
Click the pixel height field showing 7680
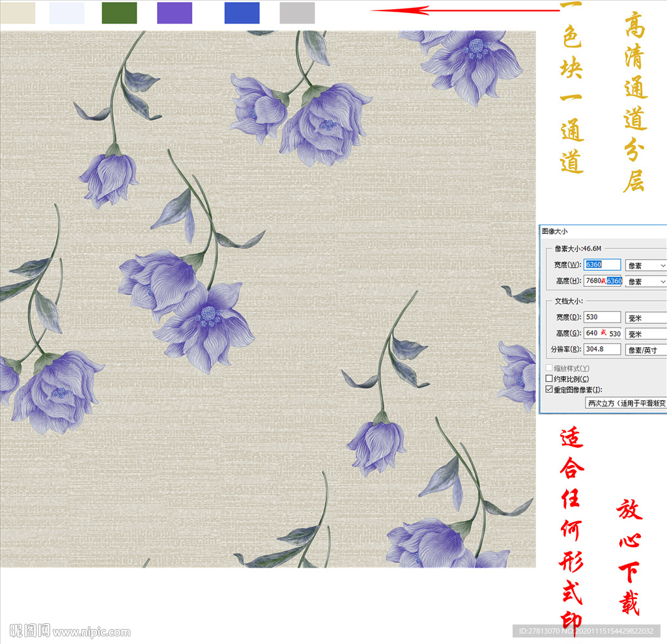594,281
